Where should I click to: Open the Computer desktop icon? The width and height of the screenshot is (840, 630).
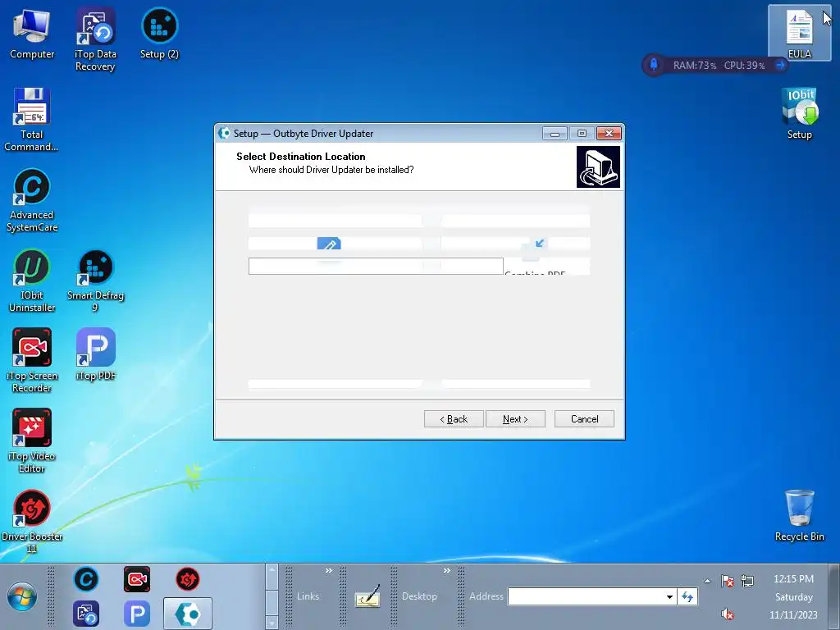32,34
